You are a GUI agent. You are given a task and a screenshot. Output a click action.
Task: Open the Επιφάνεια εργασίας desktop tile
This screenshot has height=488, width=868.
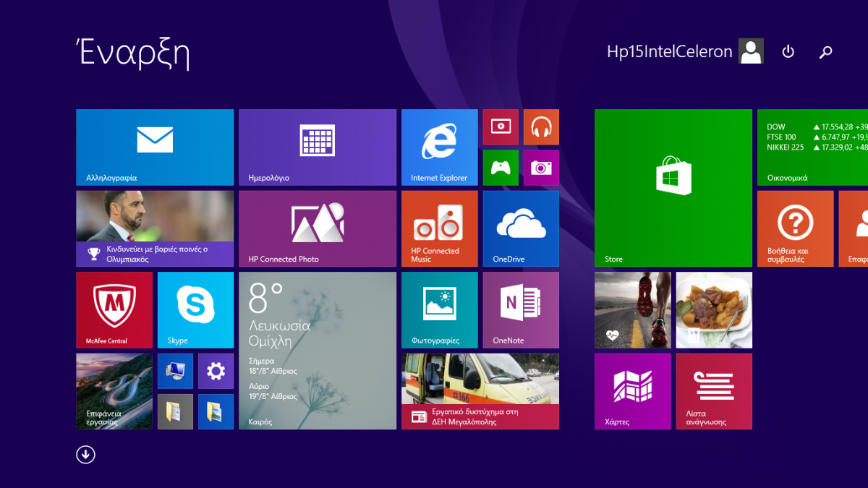pyautogui.click(x=114, y=391)
